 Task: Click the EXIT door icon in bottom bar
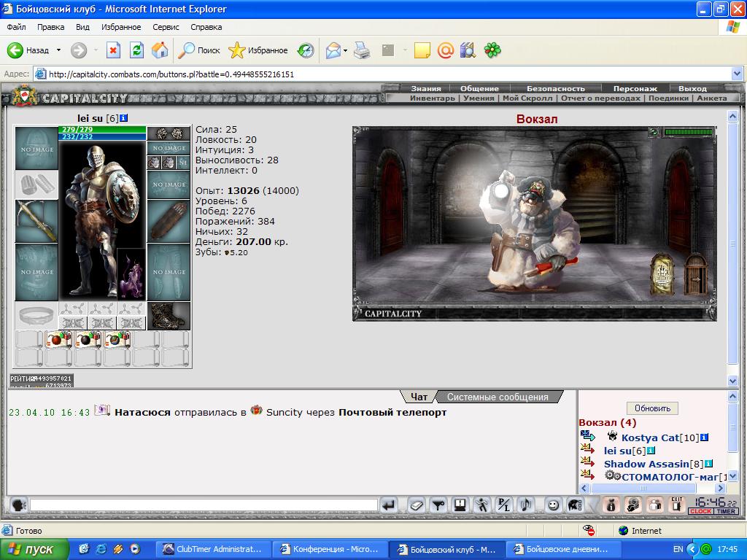coord(677,505)
